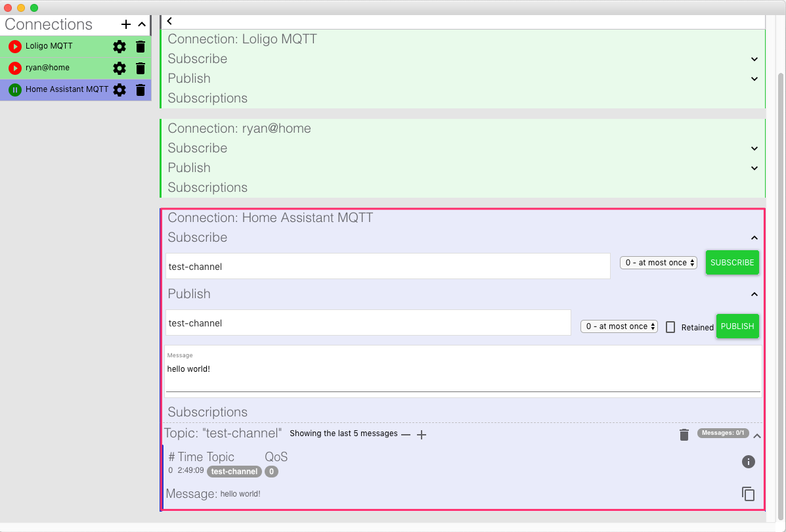Enable the Retained checkbox
786x532 pixels.
(670, 328)
